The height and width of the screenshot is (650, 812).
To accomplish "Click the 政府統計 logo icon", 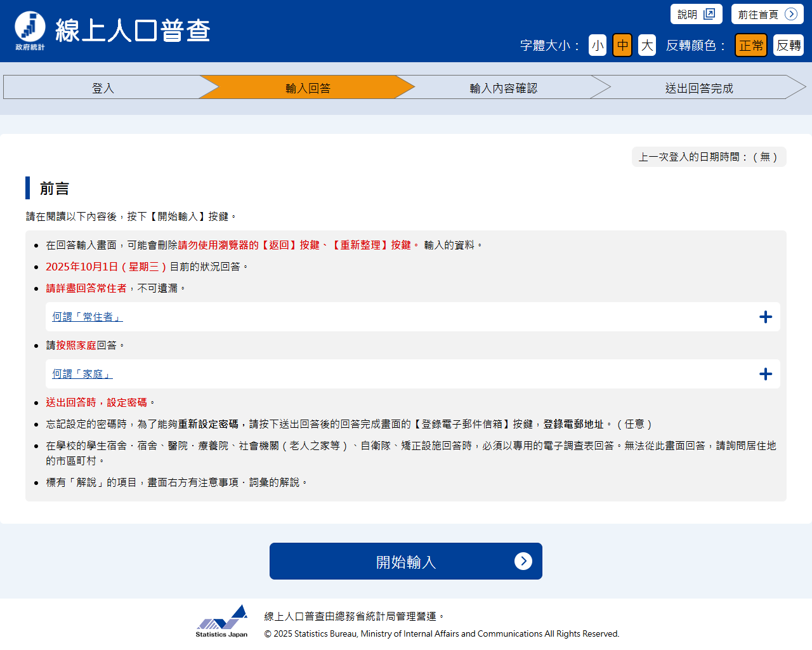I will [x=30, y=30].
